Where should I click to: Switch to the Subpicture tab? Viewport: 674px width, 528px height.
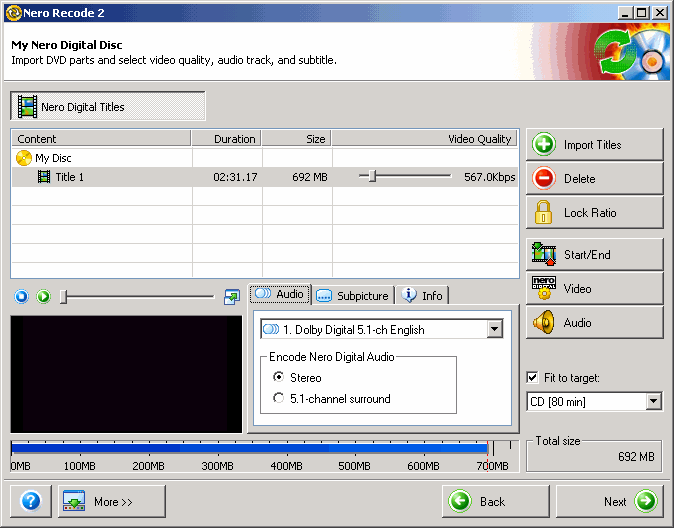point(352,295)
